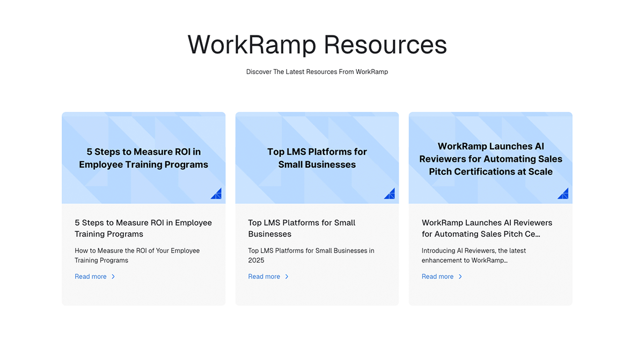Click the WorkRamp logo on the AI Reviewers thumbnail
This screenshot has height=338, width=644.
(563, 194)
